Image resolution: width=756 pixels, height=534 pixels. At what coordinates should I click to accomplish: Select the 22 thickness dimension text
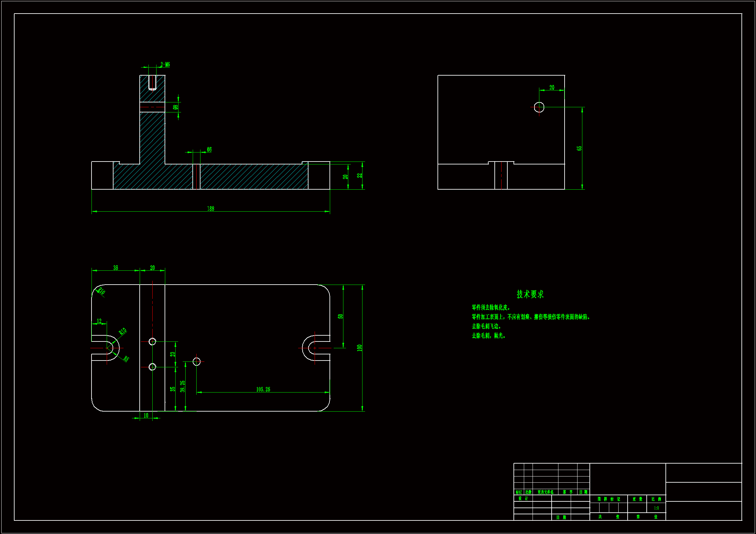360,175
